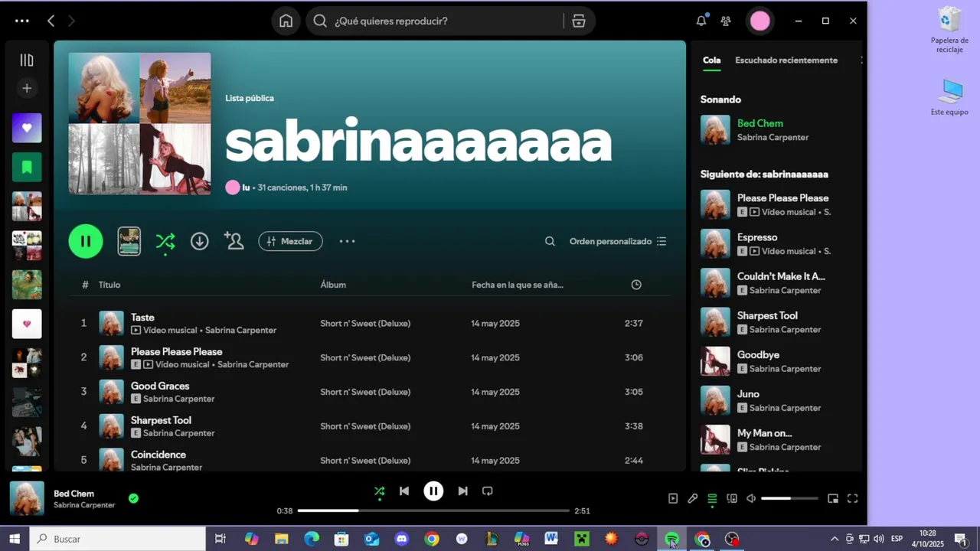Open Orden personalizado sort dropdown

pyautogui.click(x=618, y=241)
